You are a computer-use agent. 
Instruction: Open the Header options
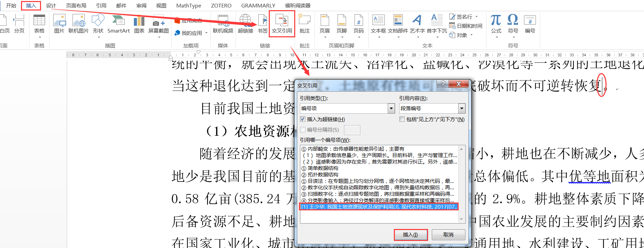325,24
